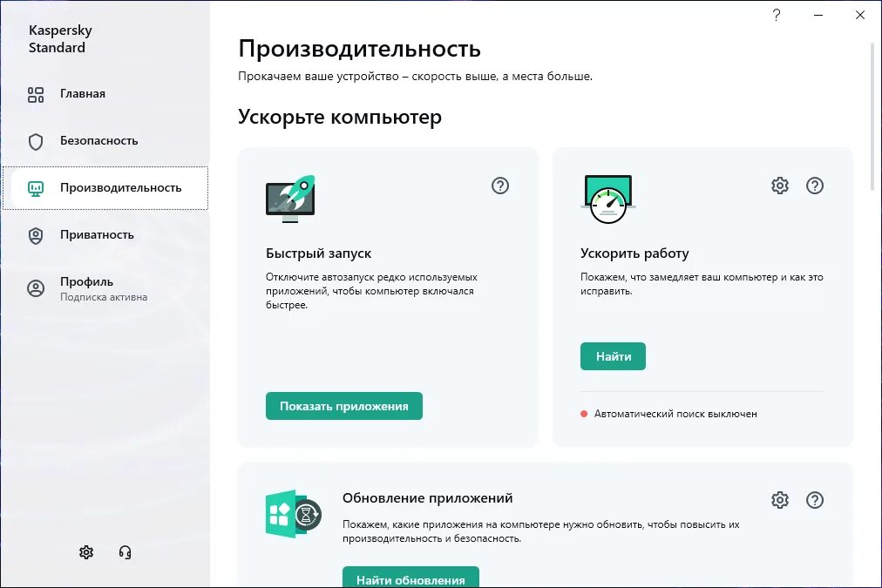The width and height of the screenshot is (882, 588).
Task: Click the Автоматический поиск выключен status
Action: 668,414
